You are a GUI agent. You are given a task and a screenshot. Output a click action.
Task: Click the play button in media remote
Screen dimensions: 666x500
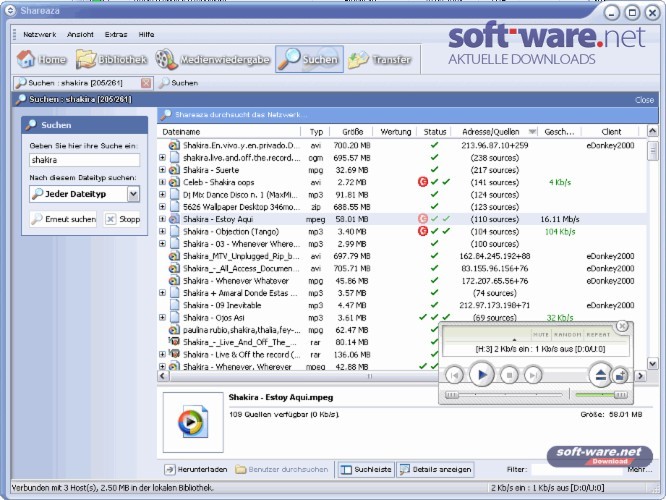pyautogui.click(x=482, y=375)
